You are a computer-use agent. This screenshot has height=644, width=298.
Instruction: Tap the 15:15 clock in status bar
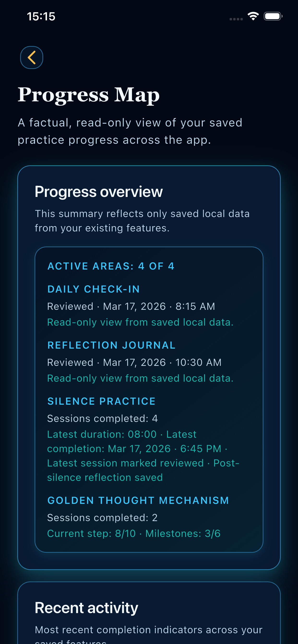(x=41, y=17)
